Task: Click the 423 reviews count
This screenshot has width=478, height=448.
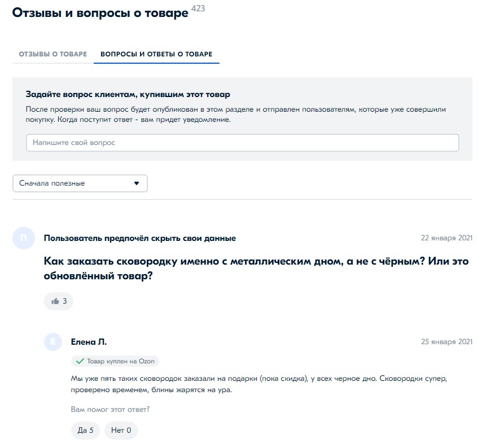Action: pyautogui.click(x=198, y=8)
